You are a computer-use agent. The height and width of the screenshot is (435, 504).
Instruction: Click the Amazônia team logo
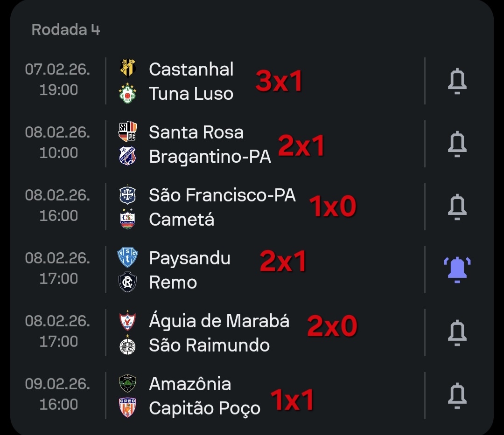127,383
